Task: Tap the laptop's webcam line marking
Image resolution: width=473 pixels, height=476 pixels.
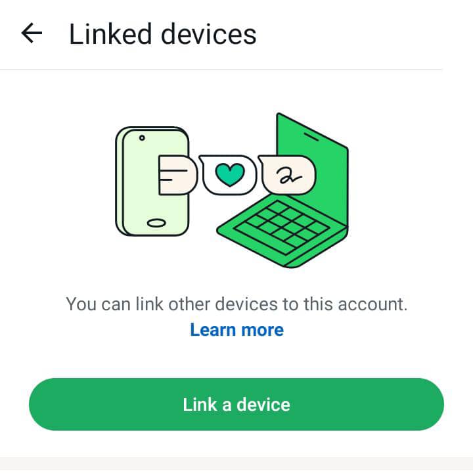Action: pos(311,136)
